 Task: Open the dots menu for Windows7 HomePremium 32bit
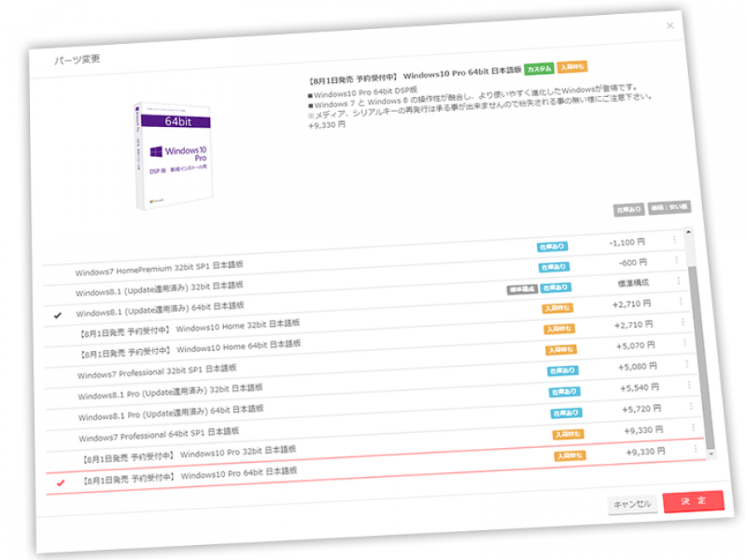click(674, 240)
